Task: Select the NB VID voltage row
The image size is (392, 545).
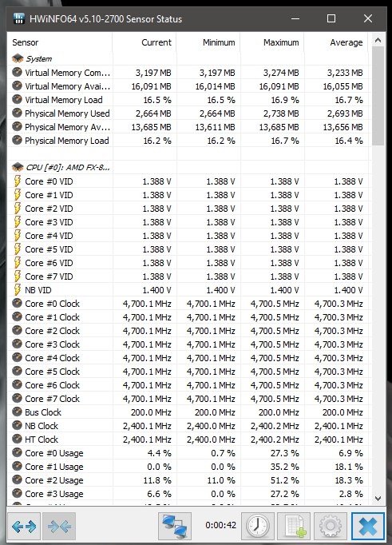Action: click(x=188, y=290)
